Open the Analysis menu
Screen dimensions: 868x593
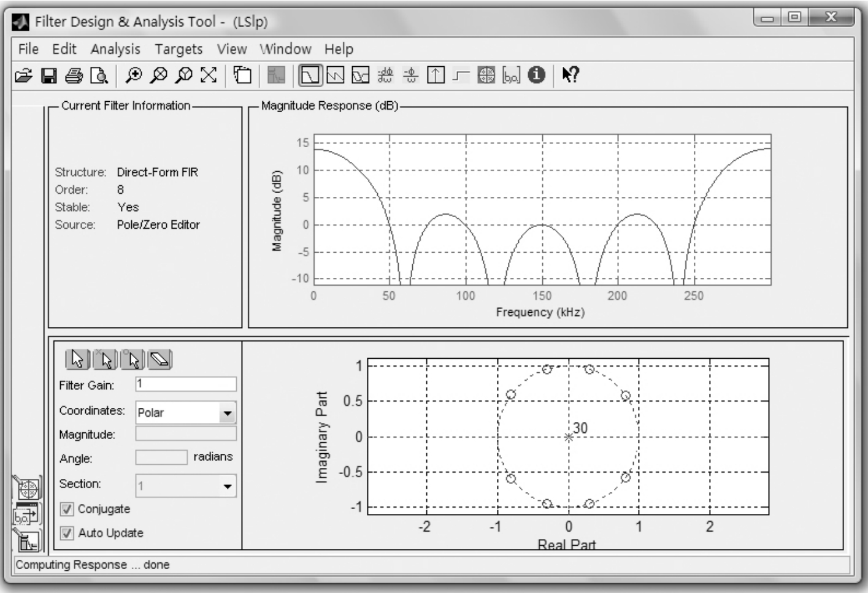point(115,49)
